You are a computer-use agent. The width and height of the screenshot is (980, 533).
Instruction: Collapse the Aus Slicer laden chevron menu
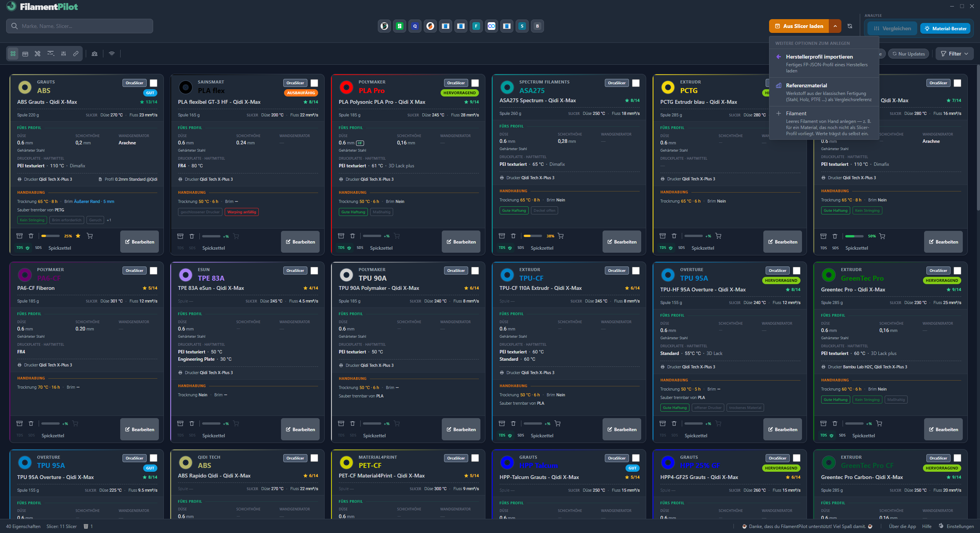835,26
